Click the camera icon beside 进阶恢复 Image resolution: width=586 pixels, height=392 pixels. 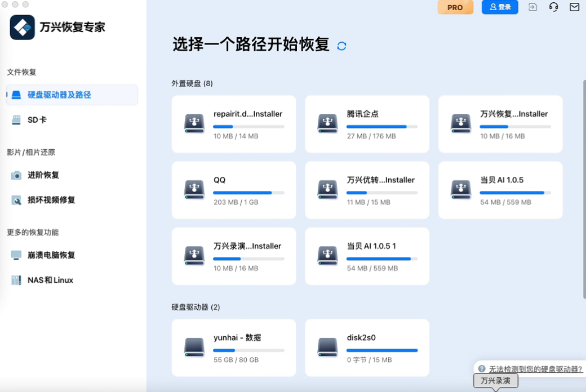pos(16,175)
